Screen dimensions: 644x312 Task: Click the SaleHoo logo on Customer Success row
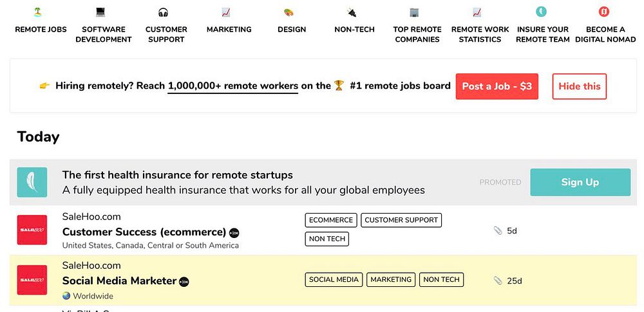(32, 230)
